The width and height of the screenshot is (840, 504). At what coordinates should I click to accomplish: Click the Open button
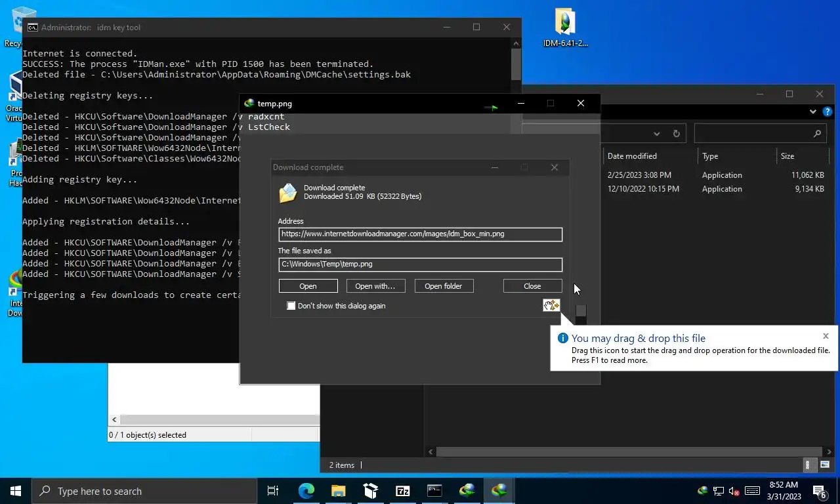308,286
